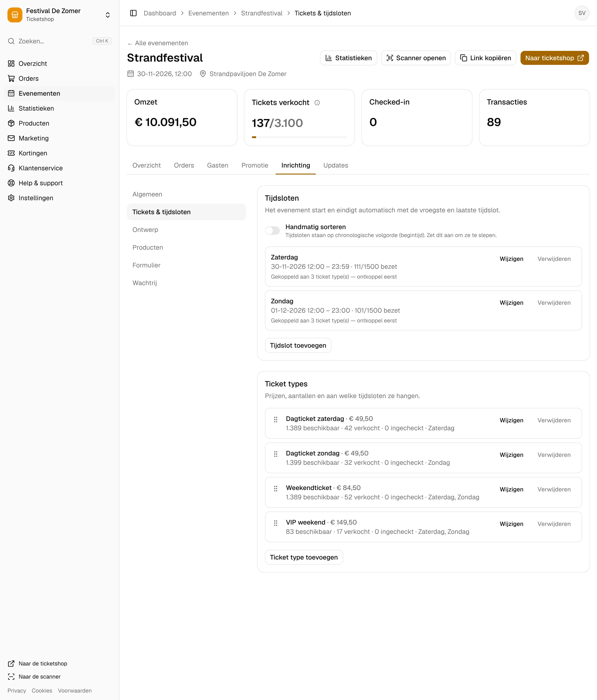This screenshot has height=700, width=597.
Task: Go to Orders in the sidebar
Action: tap(59, 78)
